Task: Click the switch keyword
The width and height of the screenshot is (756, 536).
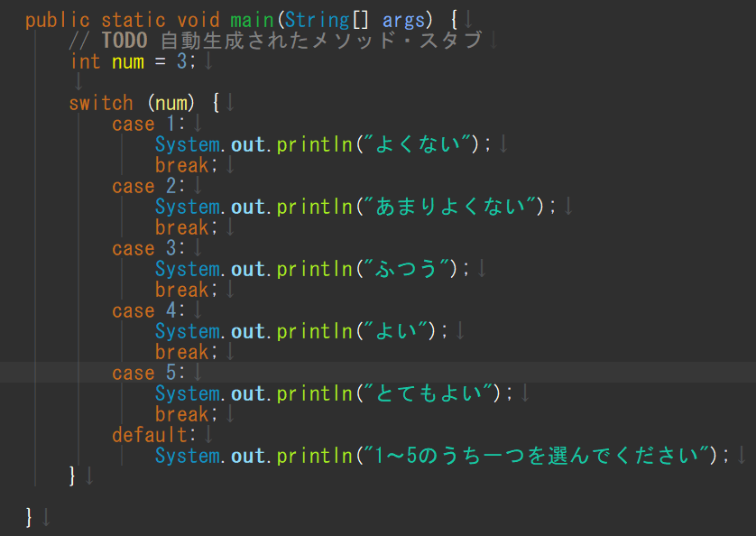Action: click(101, 103)
